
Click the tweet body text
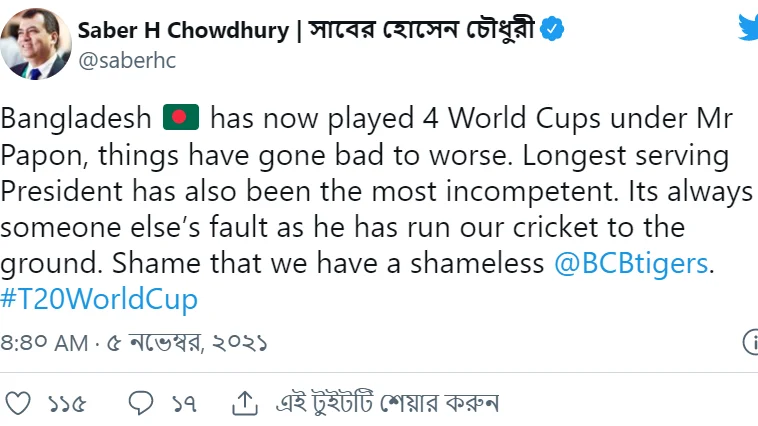tap(377, 208)
